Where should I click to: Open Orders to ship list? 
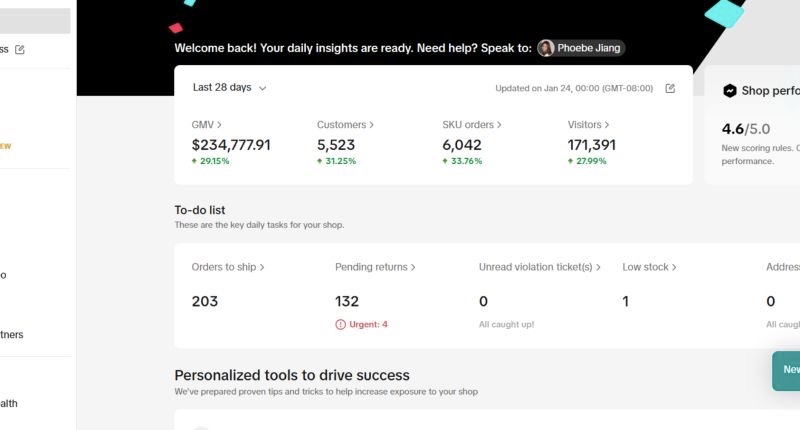tap(227, 267)
